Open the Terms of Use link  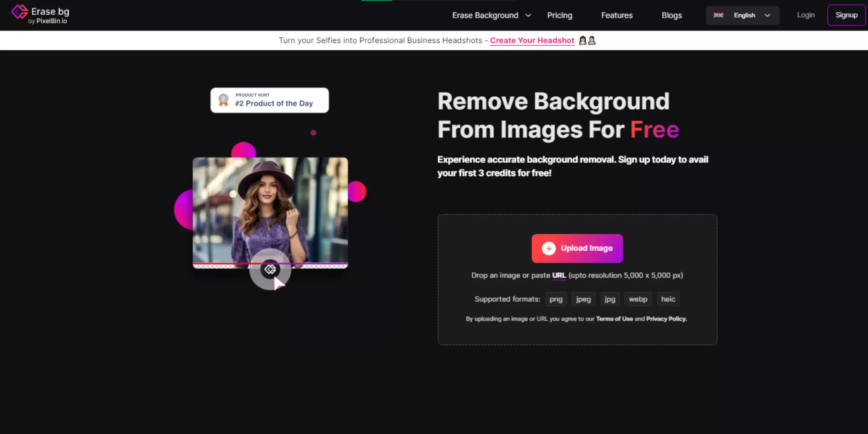(614, 319)
